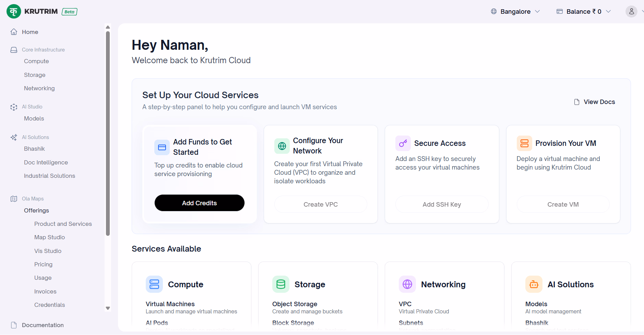Click the sidebar scroll down arrow
The height and width of the screenshot is (335, 644).
108,308
